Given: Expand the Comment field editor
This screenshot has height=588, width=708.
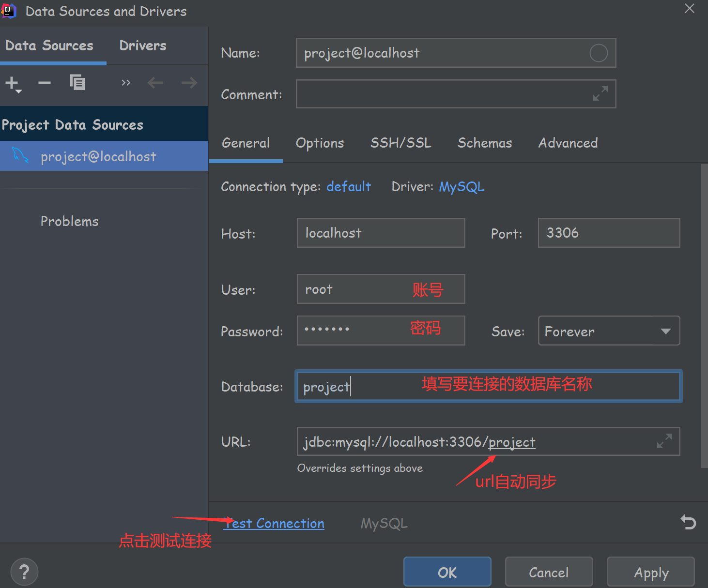Looking at the screenshot, I should coord(600,94).
